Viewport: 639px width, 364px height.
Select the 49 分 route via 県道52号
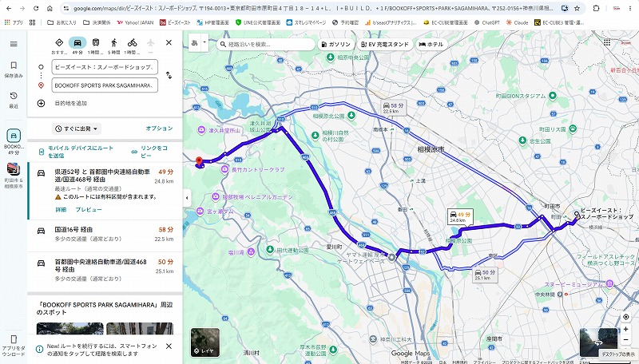click(x=105, y=191)
